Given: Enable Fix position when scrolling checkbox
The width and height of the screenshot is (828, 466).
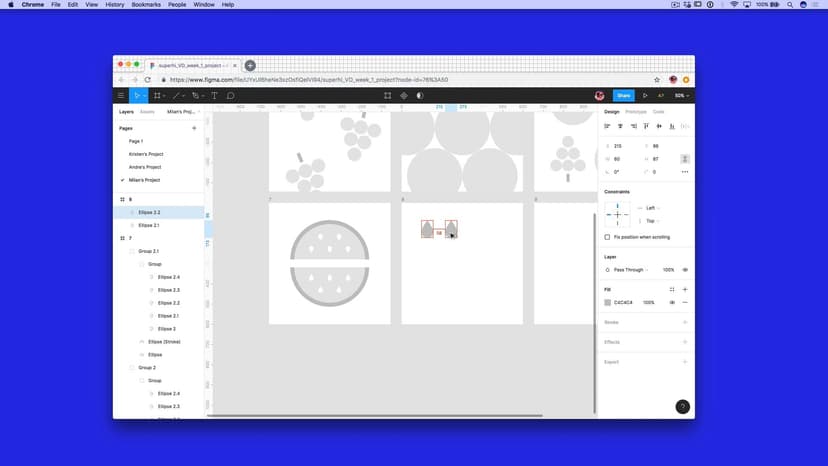Looking at the screenshot, I should pyautogui.click(x=607, y=237).
